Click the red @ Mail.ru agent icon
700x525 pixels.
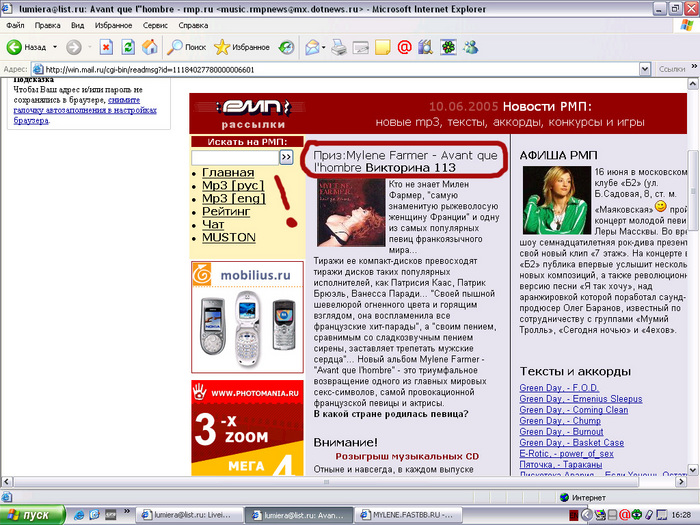coord(404,47)
